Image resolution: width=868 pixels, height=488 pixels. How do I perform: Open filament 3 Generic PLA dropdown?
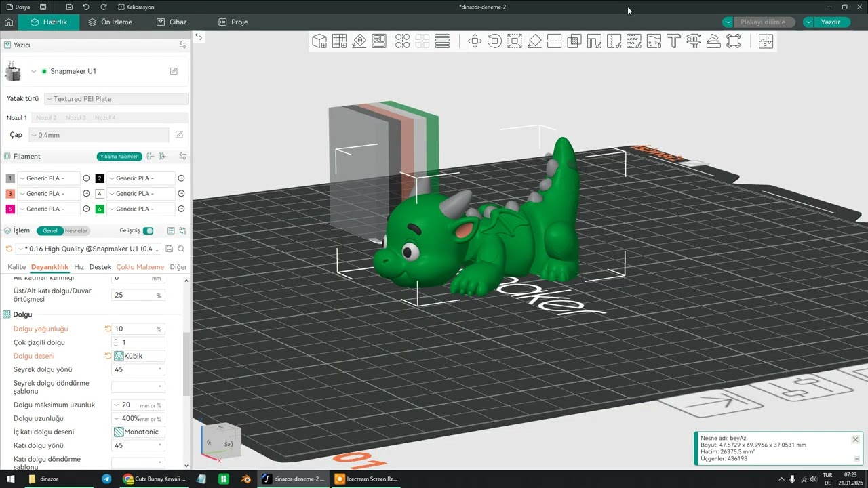pyautogui.click(x=48, y=194)
